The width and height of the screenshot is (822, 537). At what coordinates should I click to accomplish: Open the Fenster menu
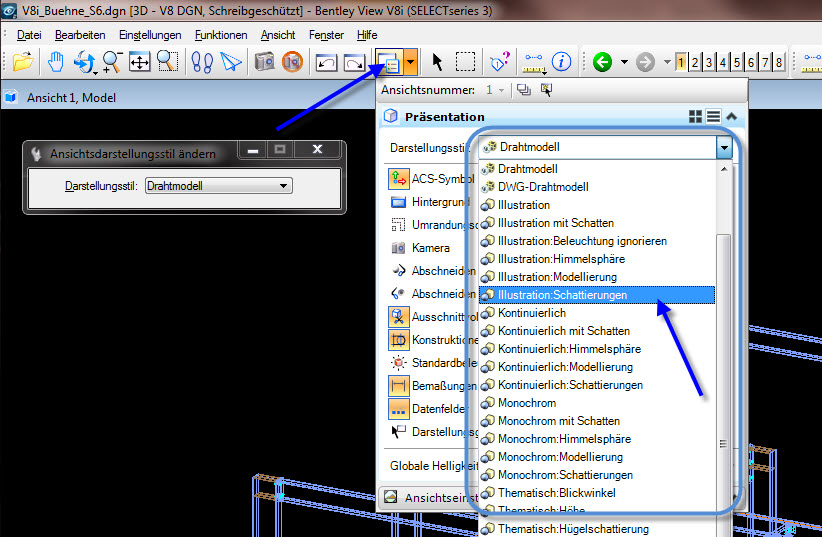click(x=326, y=35)
